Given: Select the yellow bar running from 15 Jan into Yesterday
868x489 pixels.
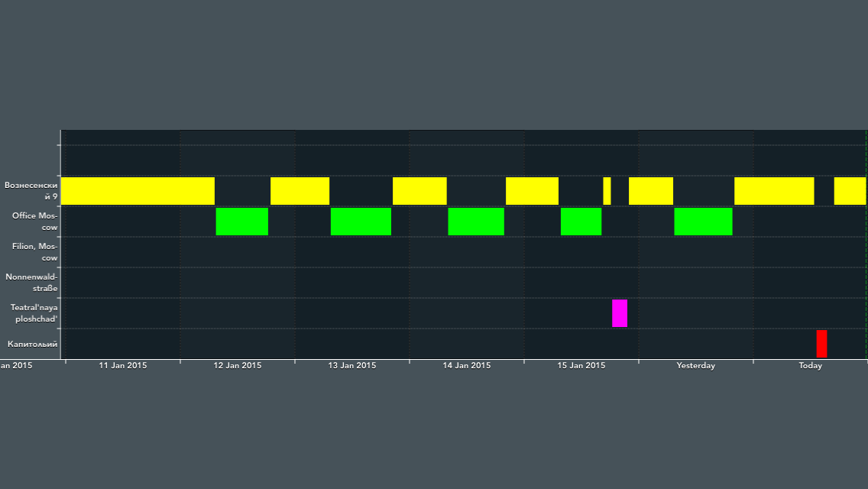Looking at the screenshot, I should (651, 191).
